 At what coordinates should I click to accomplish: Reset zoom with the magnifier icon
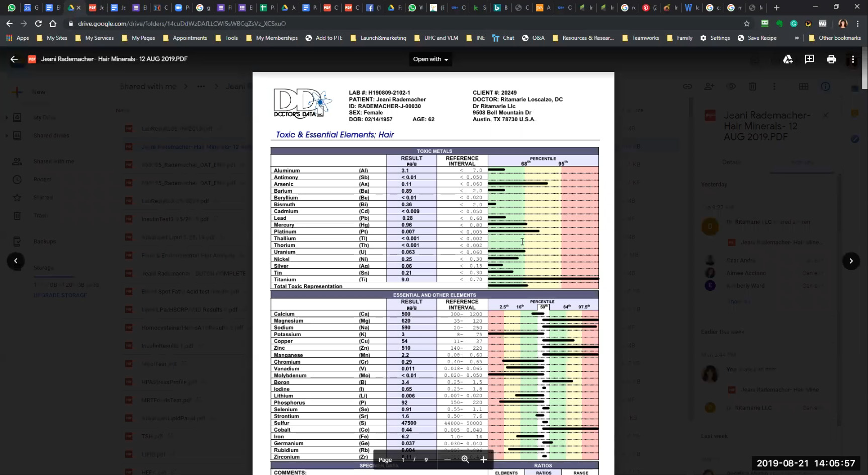[x=465, y=459]
